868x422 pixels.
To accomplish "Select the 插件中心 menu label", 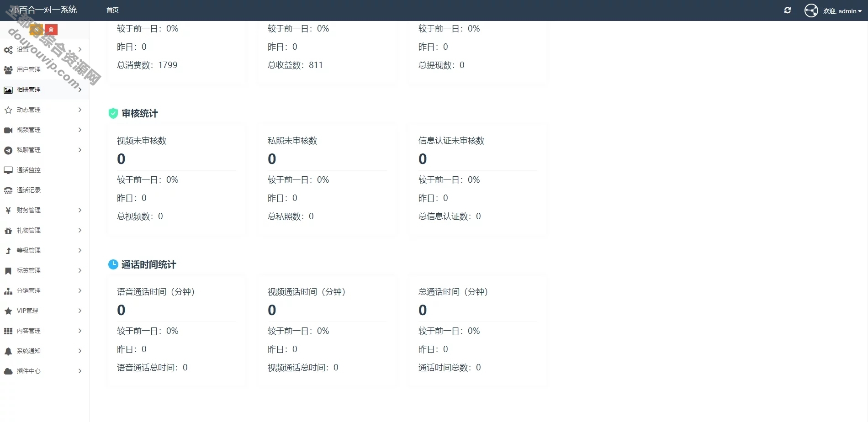I will pos(29,371).
